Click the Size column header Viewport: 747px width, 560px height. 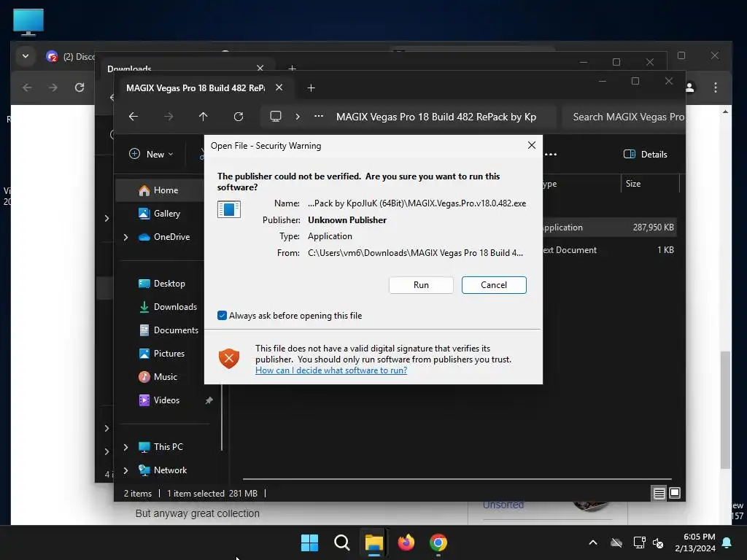[x=633, y=183]
